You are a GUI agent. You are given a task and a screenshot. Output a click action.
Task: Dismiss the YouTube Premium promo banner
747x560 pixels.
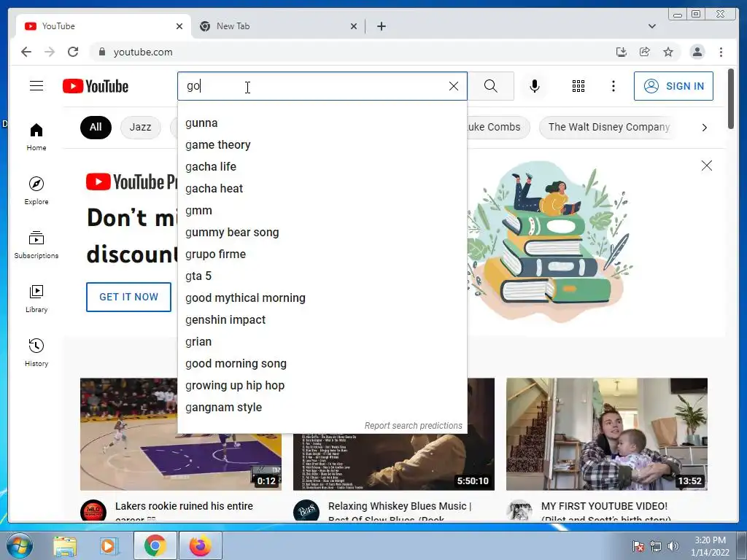(706, 166)
